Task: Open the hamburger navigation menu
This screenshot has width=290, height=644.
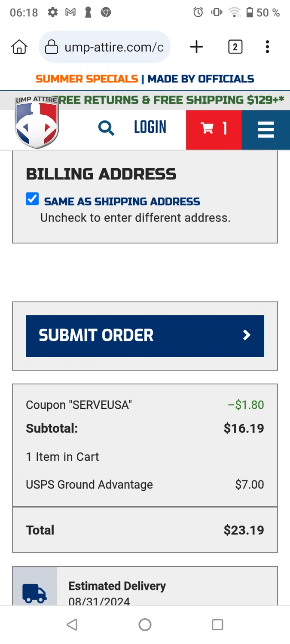Action: tap(266, 129)
